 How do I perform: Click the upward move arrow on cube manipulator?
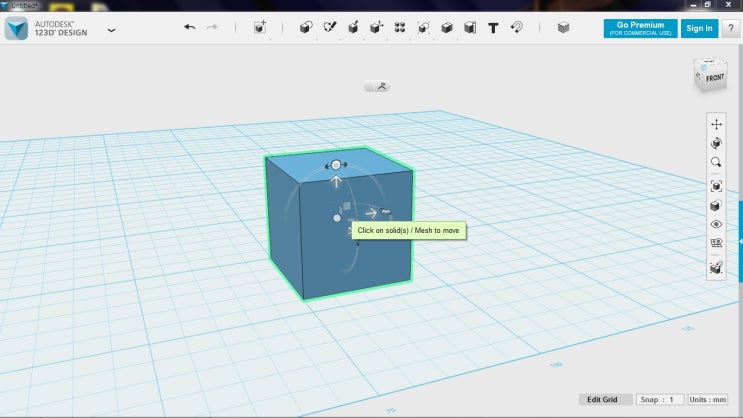click(336, 182)
